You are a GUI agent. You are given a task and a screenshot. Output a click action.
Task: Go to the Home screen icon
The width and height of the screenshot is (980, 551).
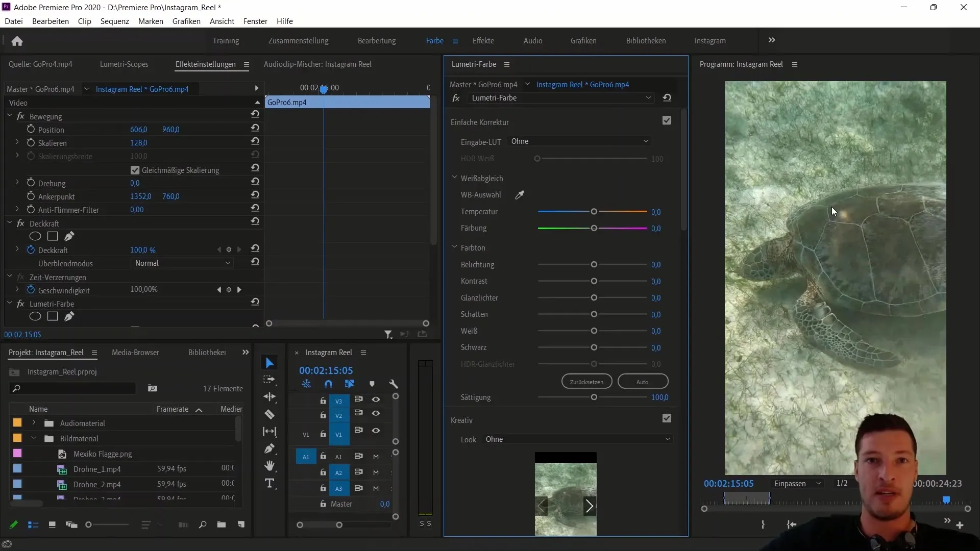click(x=17, y=41)
